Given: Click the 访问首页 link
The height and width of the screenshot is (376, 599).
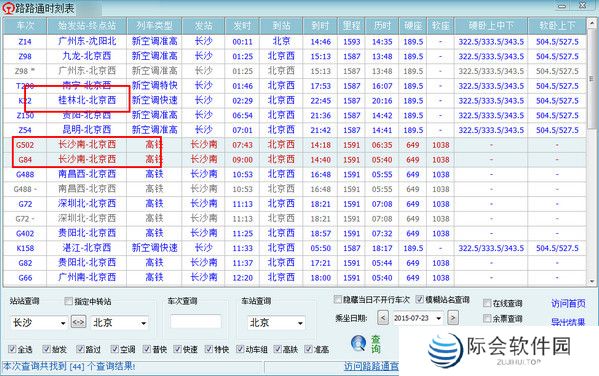Looking at the screenshot, I should 568,303.
